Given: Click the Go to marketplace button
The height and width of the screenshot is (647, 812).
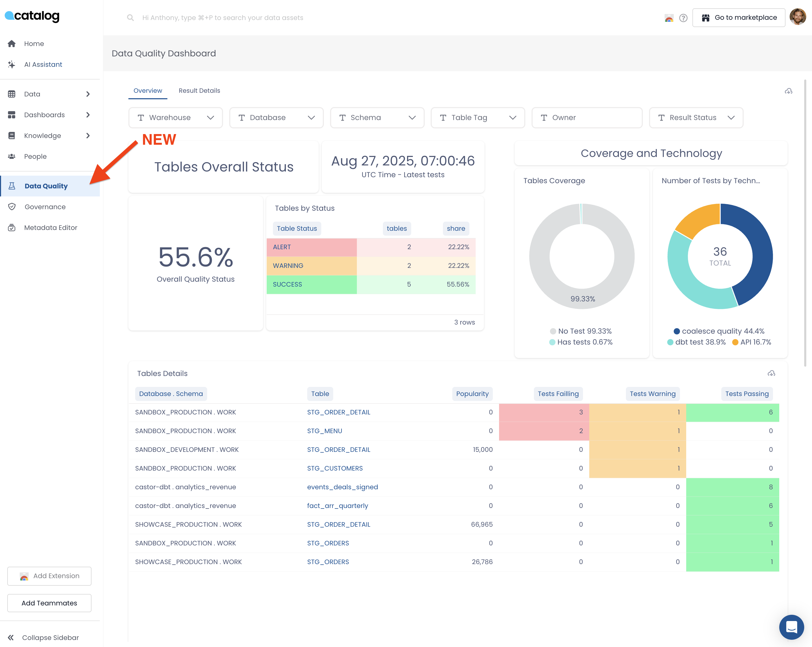Looking at the screenshot, I should point(738,17).
